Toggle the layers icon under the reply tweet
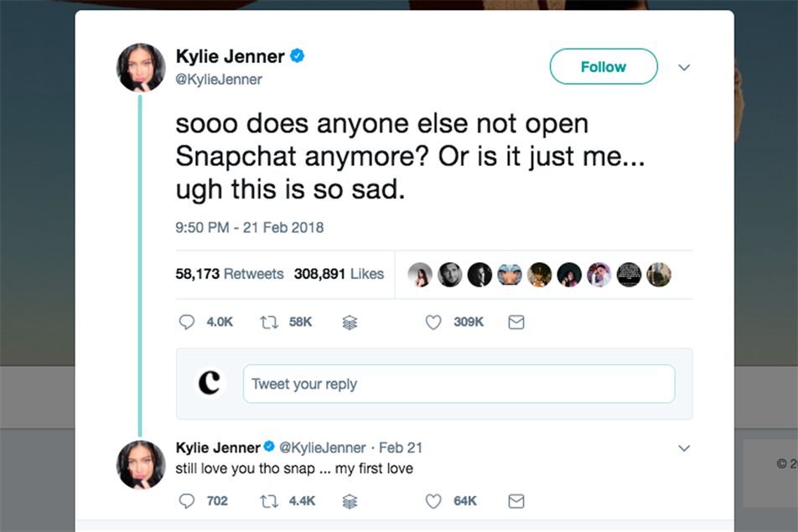798x532 pixels. pyautogui.click(x=350, y=501)
